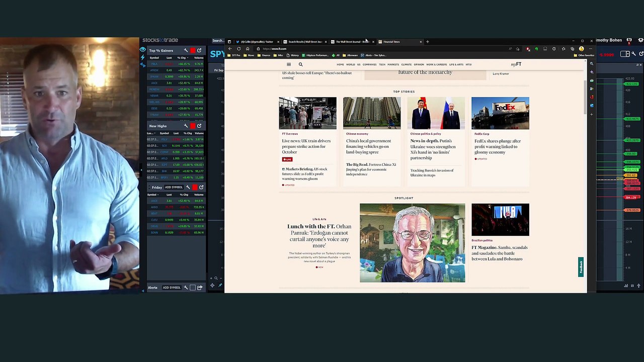Open myFT link in page header

(x=516, y=64)
